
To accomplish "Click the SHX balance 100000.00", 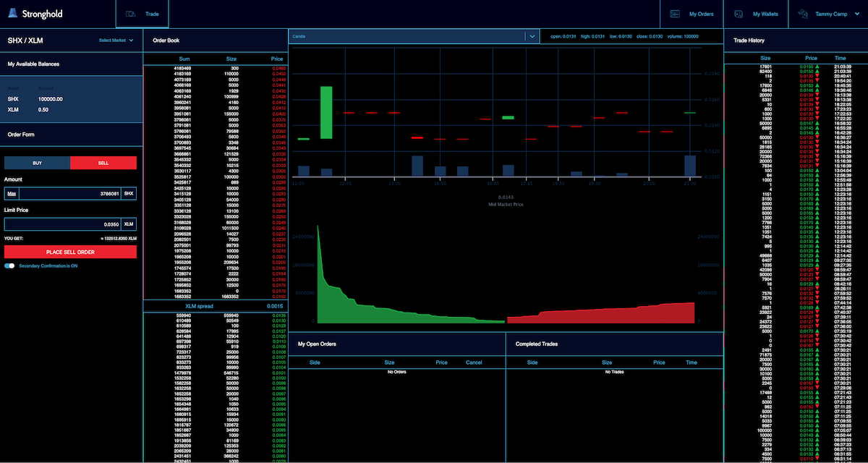I will coord(50,99).
